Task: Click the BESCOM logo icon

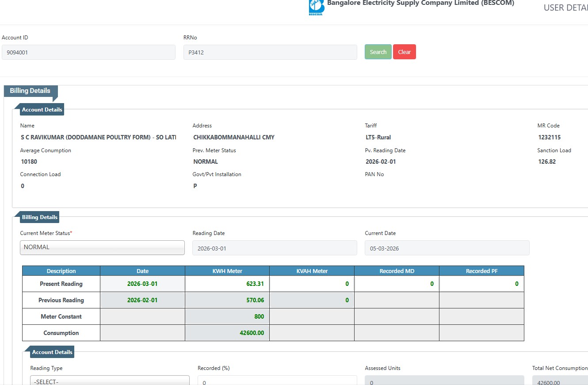Action: 317,8
